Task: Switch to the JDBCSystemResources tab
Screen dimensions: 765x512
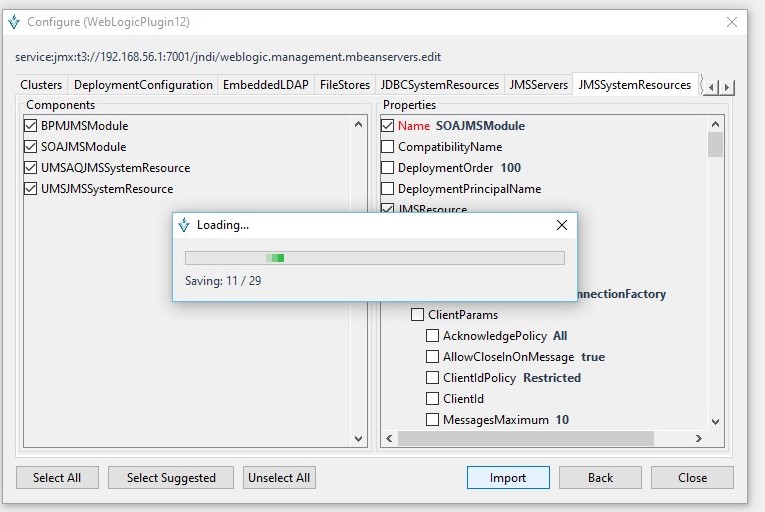Action: (x=439, y=85)
